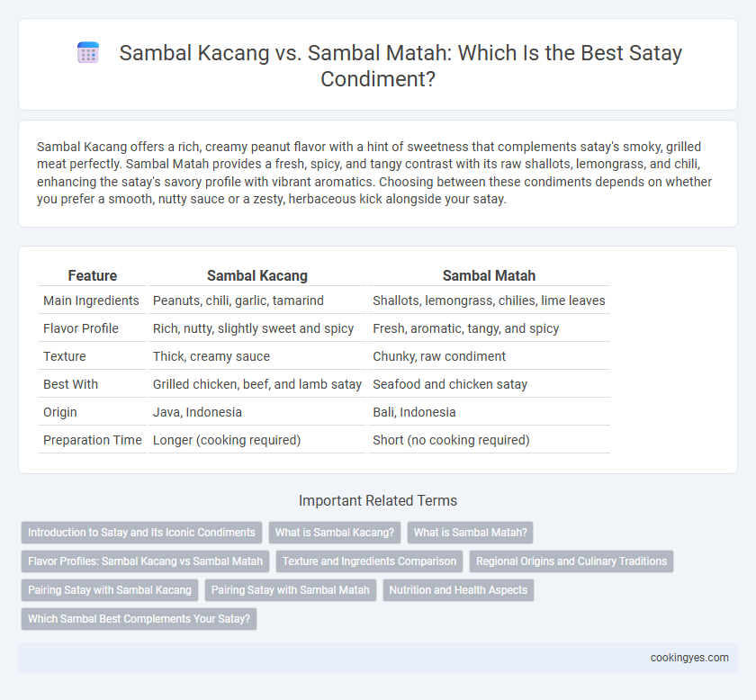The height and width of the screenshot is (700, 756).
Task: Select 'Pairing Satay with Sambal Kacang' tag
Action: [110, 590]
